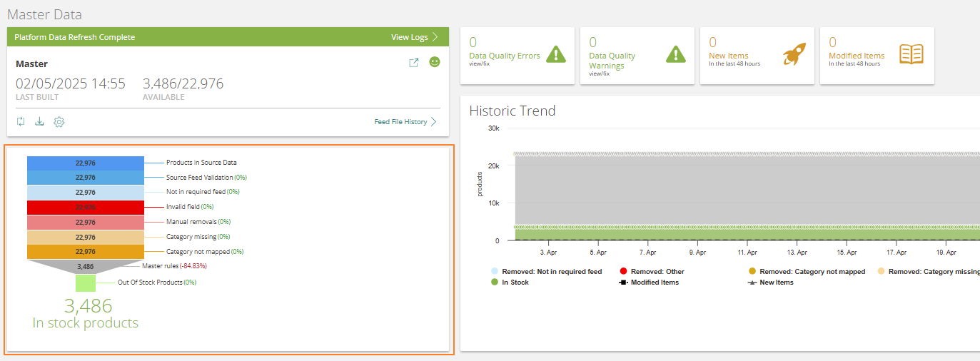This screenshot has width=980, height=361.
Task: Open the New Items card title
Action: pyautogui.click(x=729, y=56)
